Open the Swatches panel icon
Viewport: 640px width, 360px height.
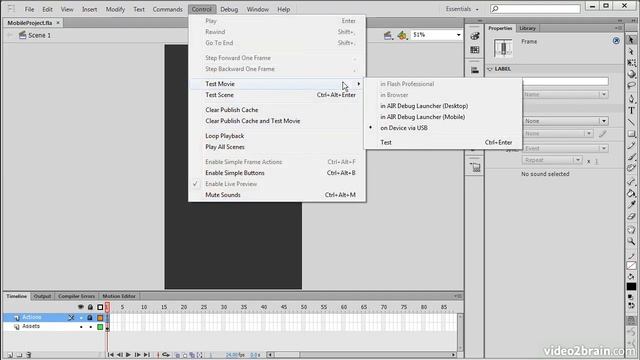point(475,50)
